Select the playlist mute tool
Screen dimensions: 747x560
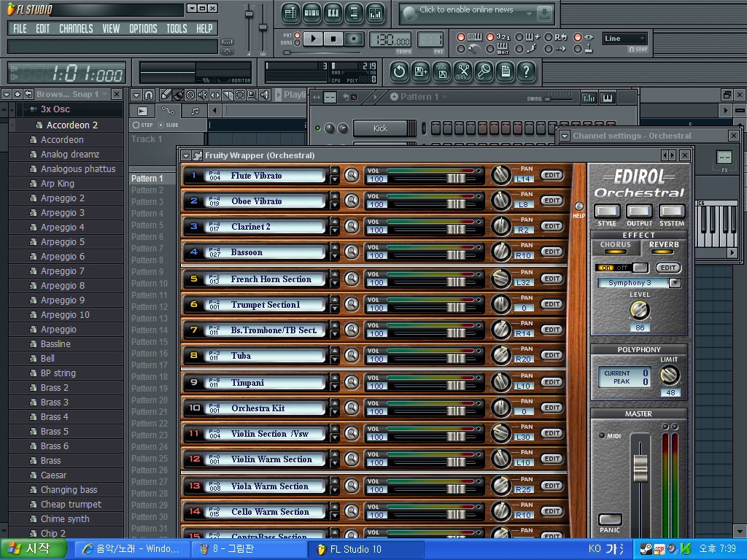point(203,95)
